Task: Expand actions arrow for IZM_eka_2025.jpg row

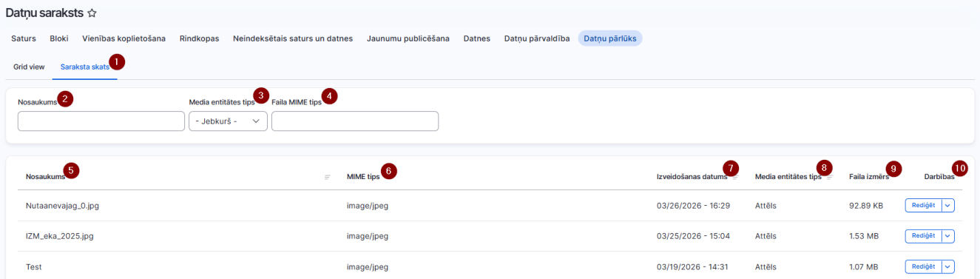Action: click(947, 236)
